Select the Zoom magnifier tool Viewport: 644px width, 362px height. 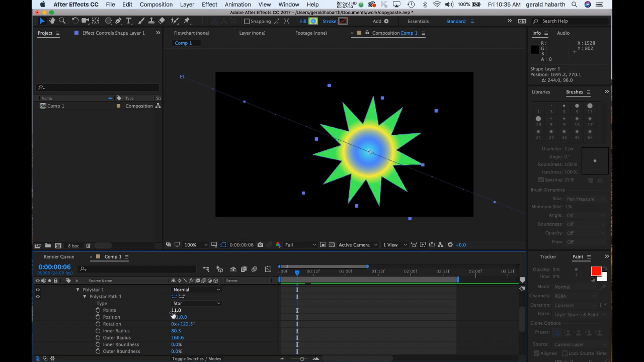62,21
